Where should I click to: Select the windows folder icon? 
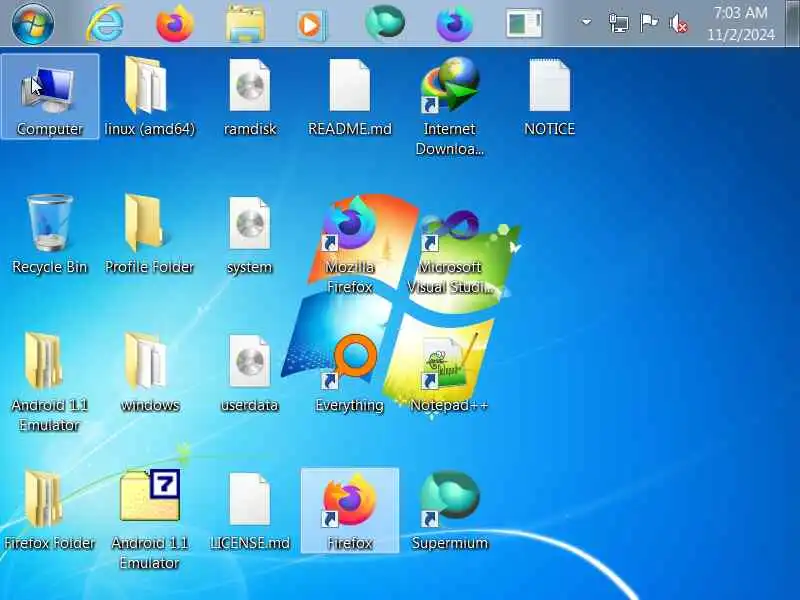click(x=149, y=372)
